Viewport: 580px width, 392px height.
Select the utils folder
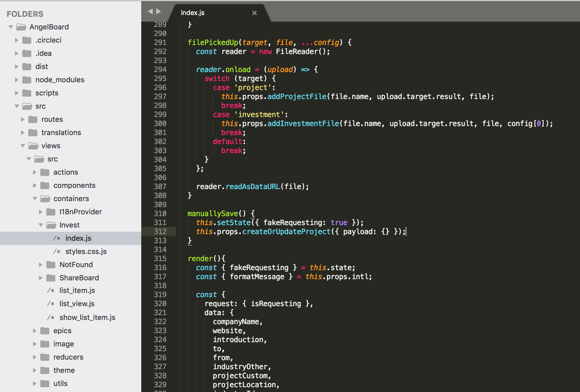tap(60, 384)
